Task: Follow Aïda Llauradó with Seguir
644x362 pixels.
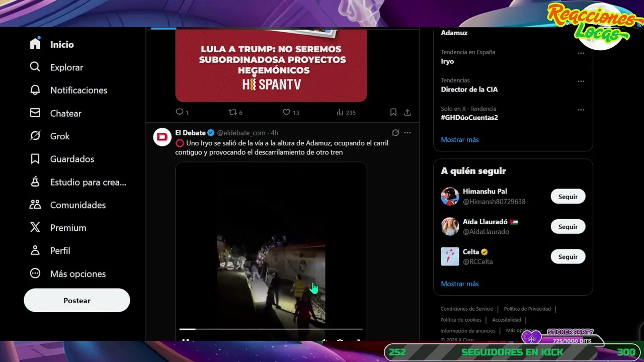Action: (x=568, y=227)
